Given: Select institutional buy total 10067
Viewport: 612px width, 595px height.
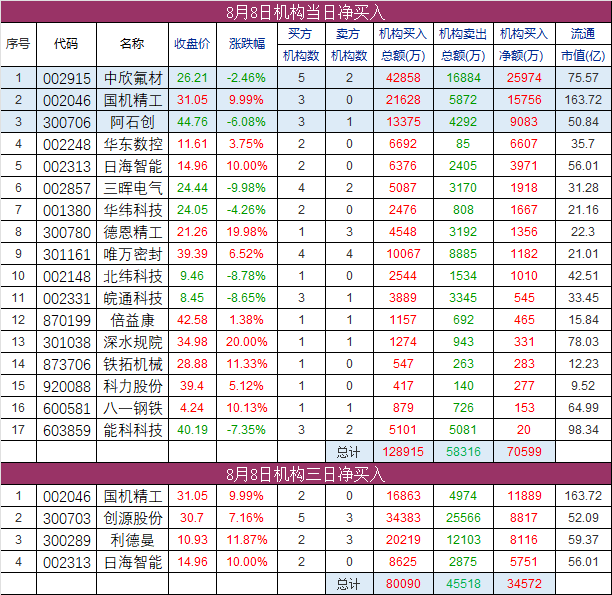Looking at the screenshot, I should pos(403,254).
